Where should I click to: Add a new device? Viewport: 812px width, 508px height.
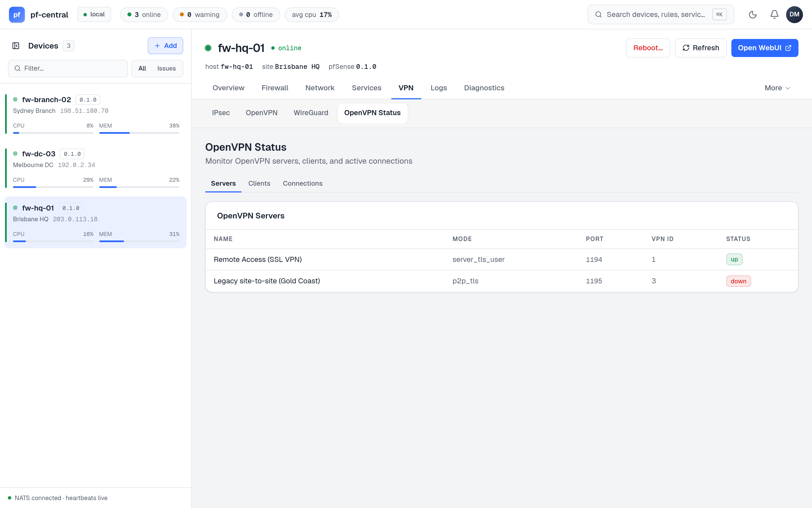[x=166, y=46]
